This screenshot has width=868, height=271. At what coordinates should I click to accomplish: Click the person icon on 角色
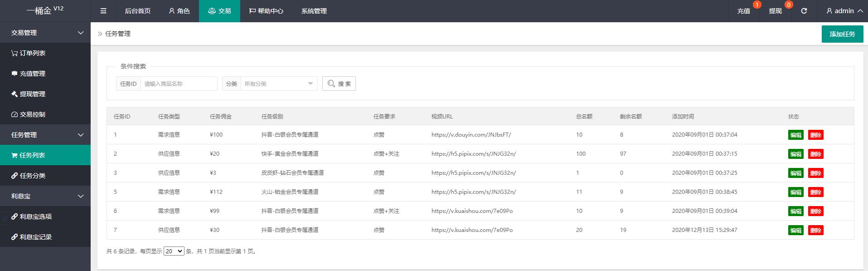click(x=172, y=11)
